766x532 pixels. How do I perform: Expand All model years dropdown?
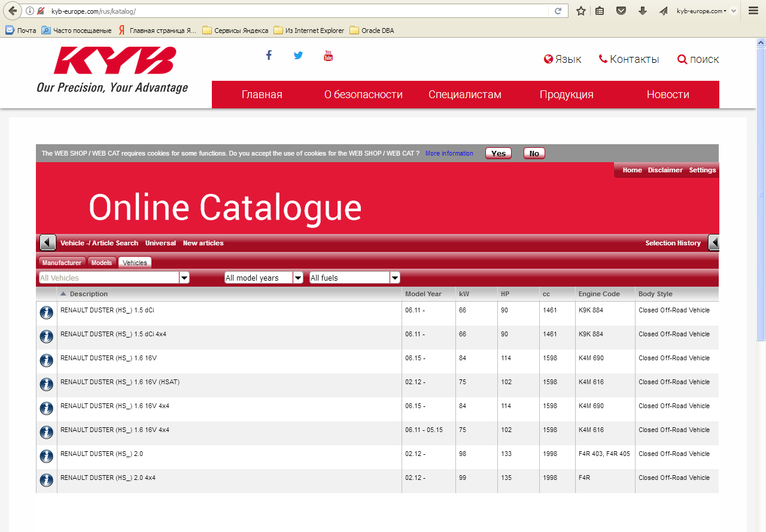pyautogui.click(x=298, y=278)
